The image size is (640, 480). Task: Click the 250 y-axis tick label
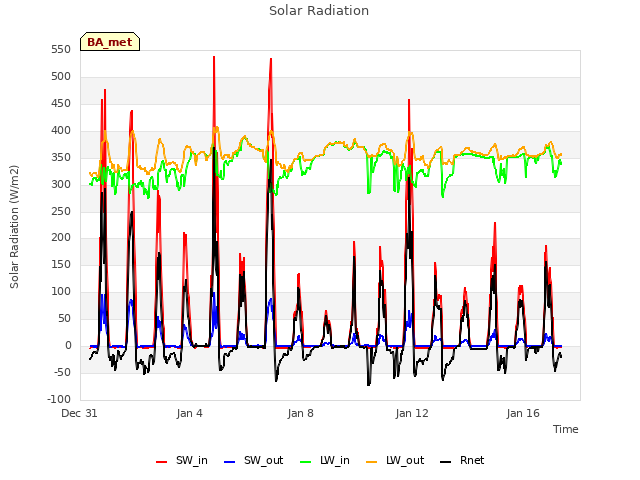61,211
